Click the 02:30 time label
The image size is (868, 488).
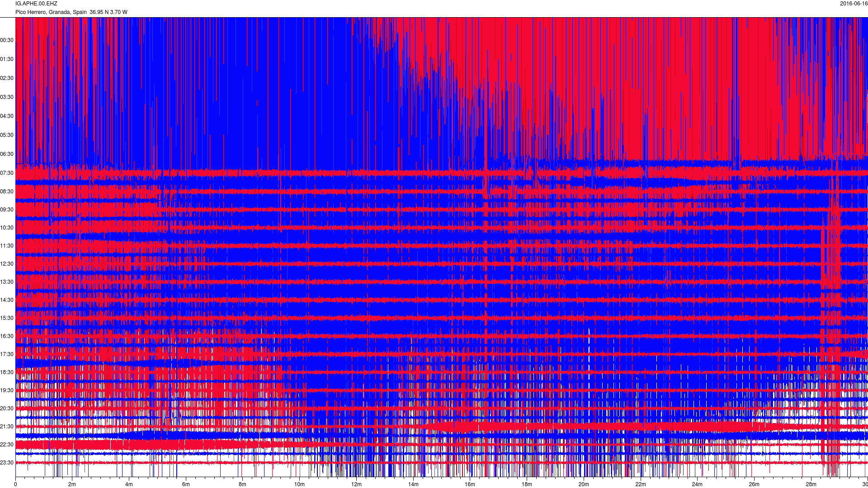tap(7, 78)
